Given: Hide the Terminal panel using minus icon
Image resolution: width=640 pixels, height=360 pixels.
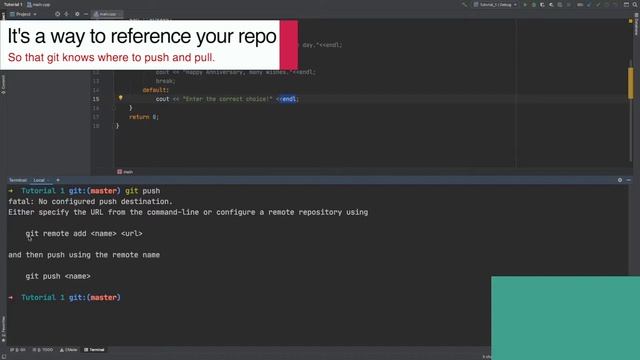Looking at the screenshot, I should pos(629,180).
